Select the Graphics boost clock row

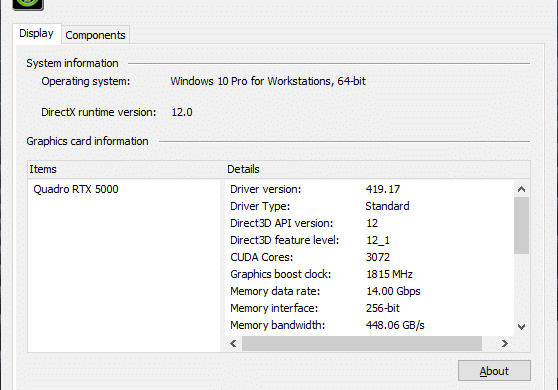tap(369, 274)
